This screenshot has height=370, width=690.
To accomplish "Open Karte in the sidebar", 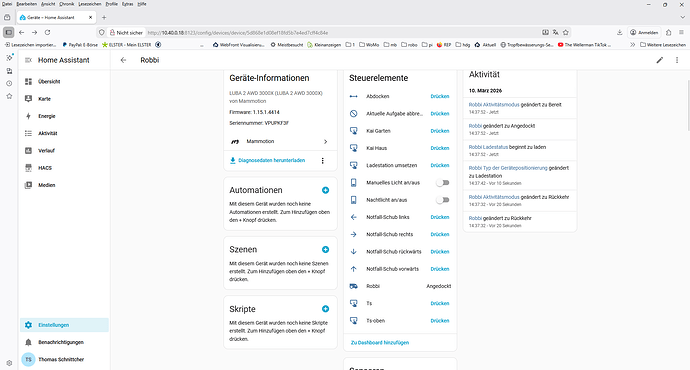I will pyautogui.click(x=64, y=99).
